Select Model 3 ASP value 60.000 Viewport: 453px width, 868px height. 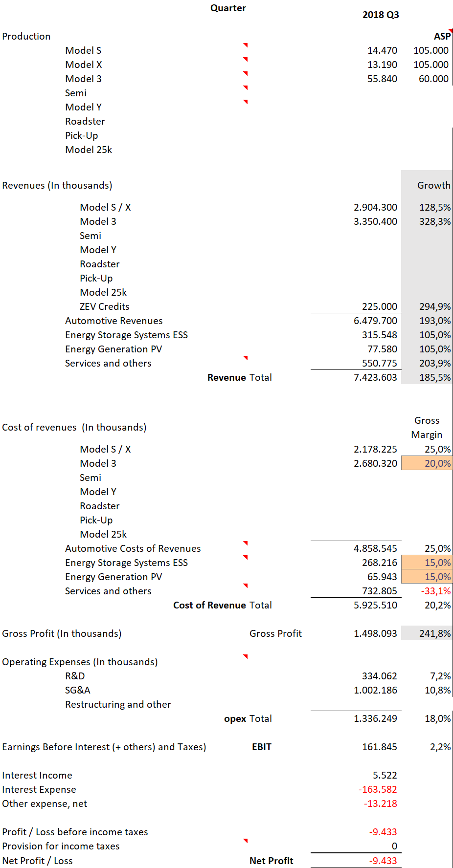tap(433, 79)
